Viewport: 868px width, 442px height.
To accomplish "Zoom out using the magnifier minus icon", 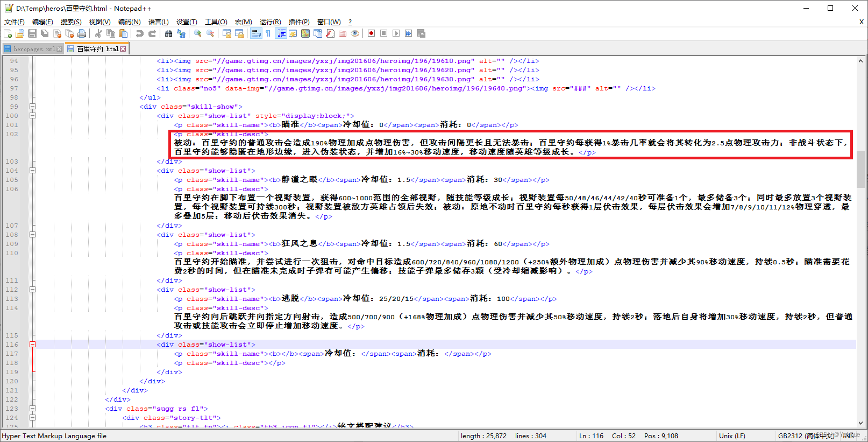I will click(x=210, y=33).
